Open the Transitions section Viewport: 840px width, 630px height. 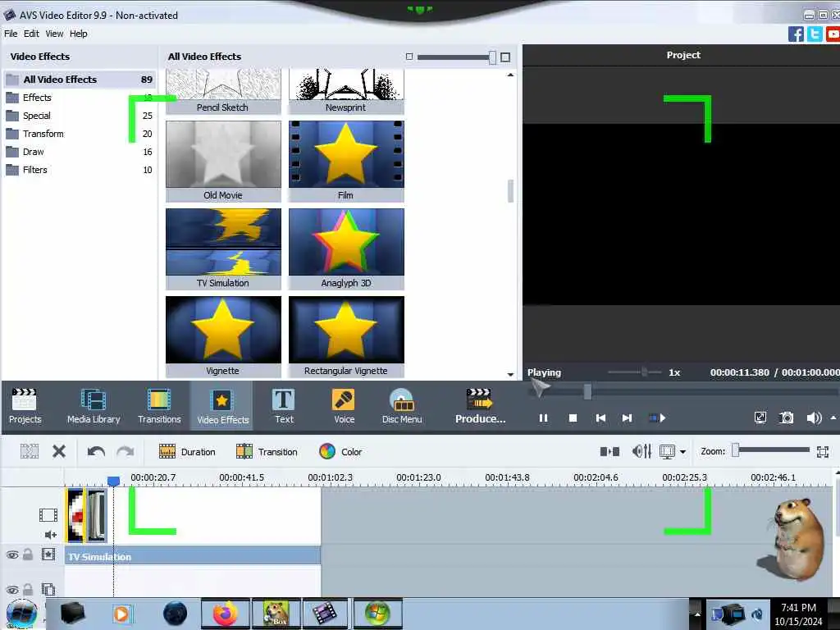(159, 406)
